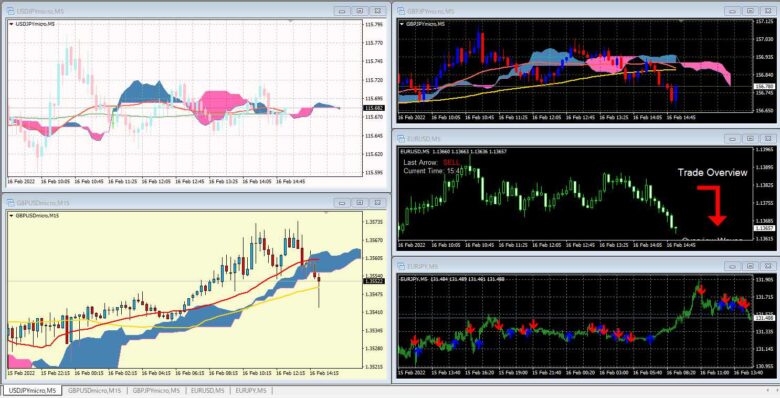Click the EURUSD,M5 chart window icon
This screenshot has height=398, width=780.
click(x=400, y=139)
